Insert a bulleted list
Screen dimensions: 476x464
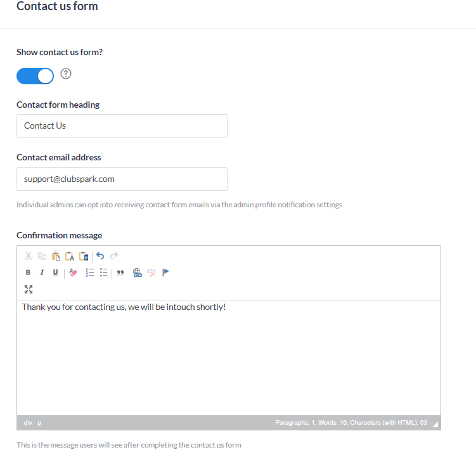pyautogui.click(x=104, y=273)
